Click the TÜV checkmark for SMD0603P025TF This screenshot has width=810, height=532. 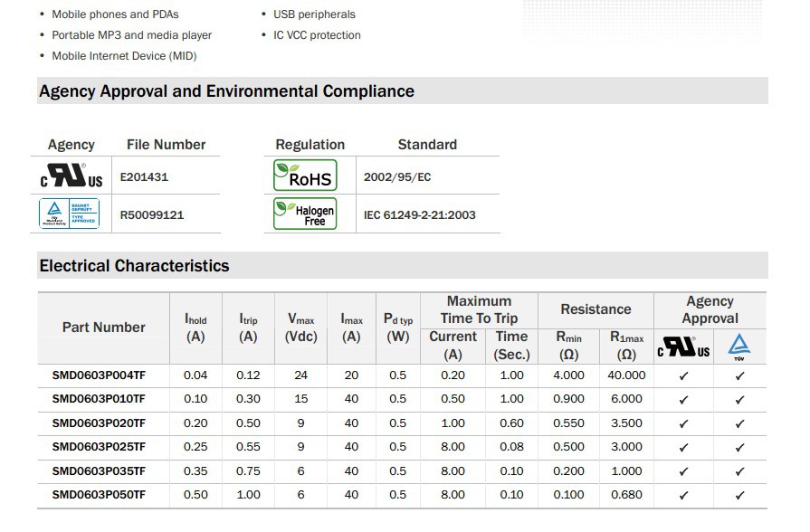[x=739, y=448]
